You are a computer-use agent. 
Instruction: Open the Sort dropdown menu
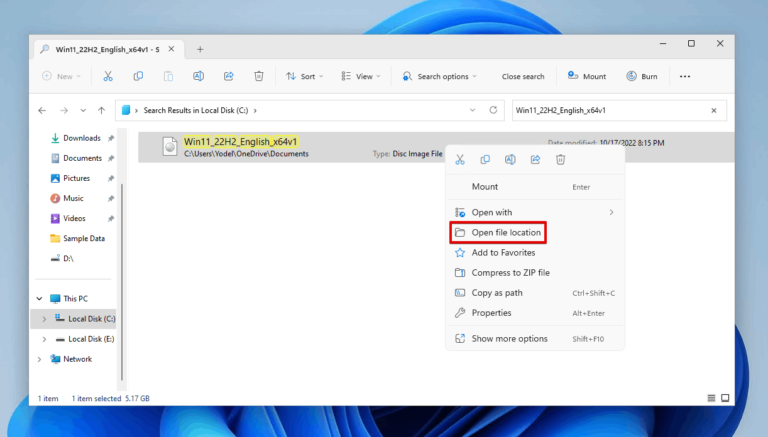[305, 76]
